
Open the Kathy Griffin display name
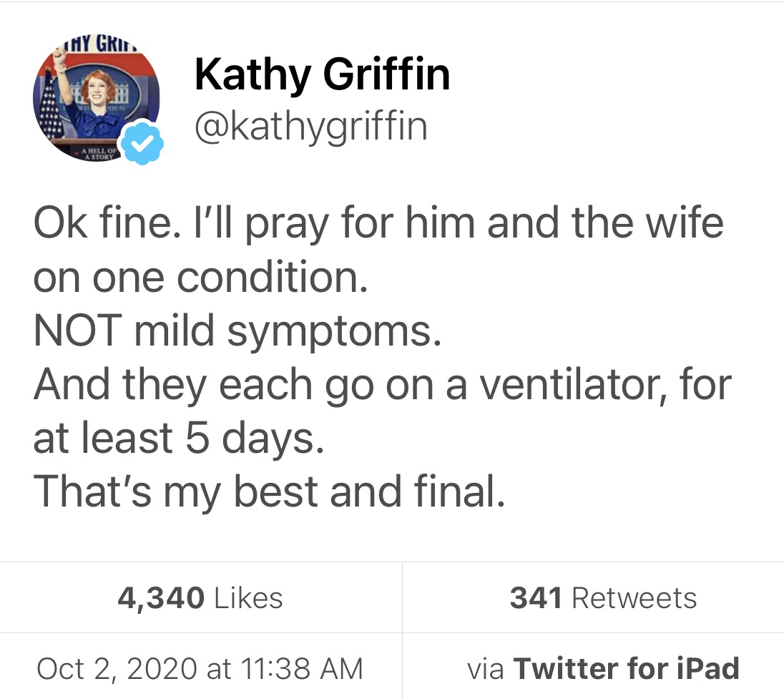tap(322, 74)
